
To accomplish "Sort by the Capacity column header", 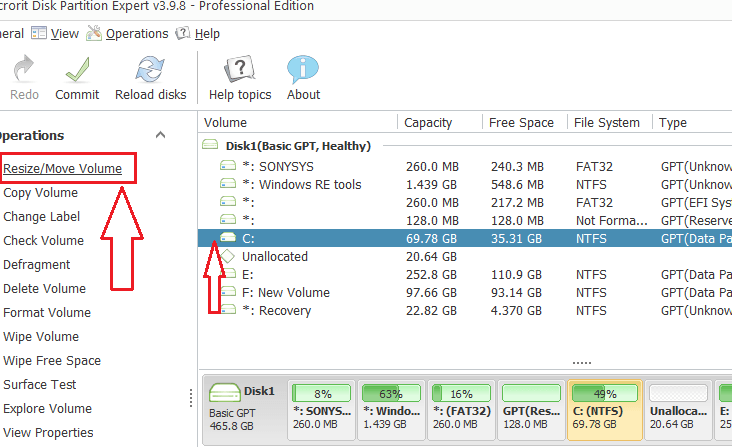I will tap(440, 123).
